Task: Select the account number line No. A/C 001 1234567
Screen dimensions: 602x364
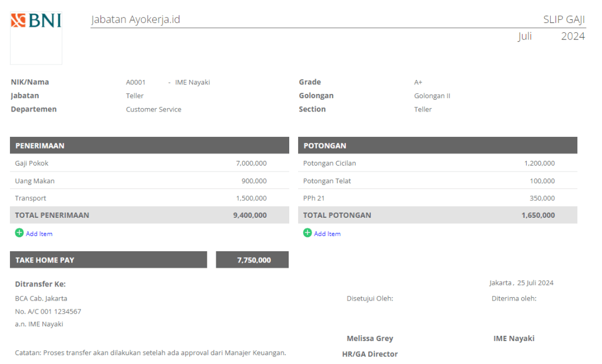Action: tap(48, 312)
